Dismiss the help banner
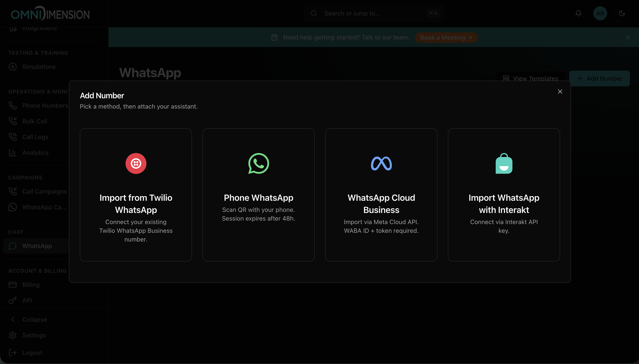The width and height of the screenshot is (639, 364). click(628, 37)
